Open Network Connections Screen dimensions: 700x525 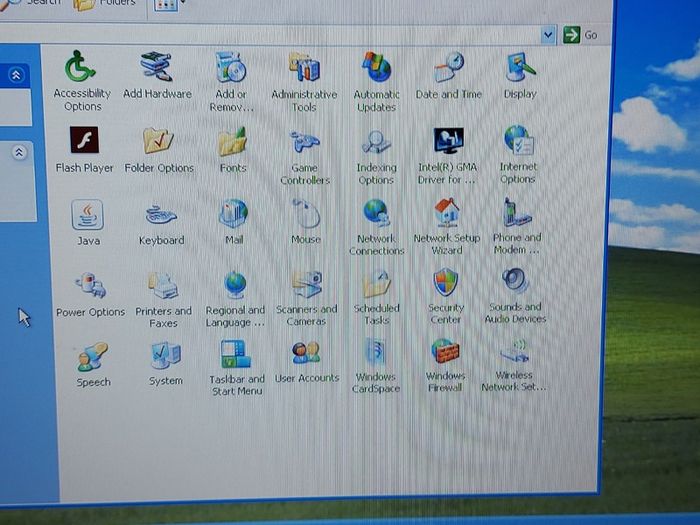[x=376, y=227]
